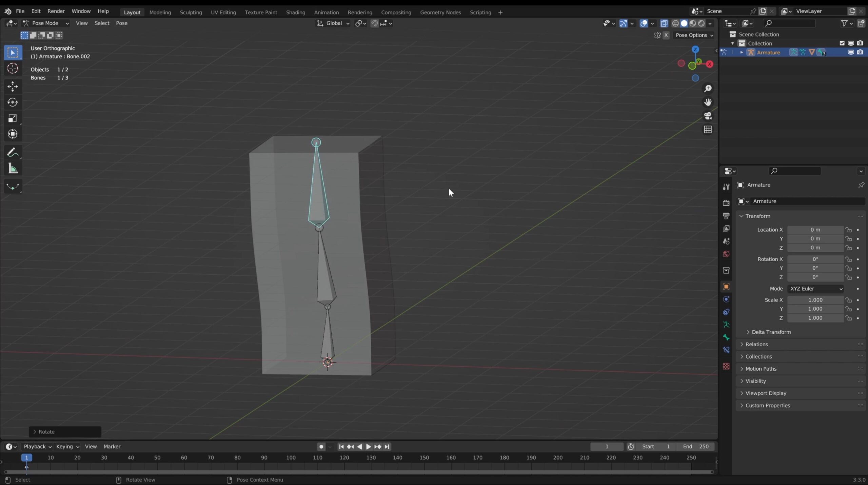Open the Pose menu in header
This screenshot has width=868, height=485.
tap(121, 23)
